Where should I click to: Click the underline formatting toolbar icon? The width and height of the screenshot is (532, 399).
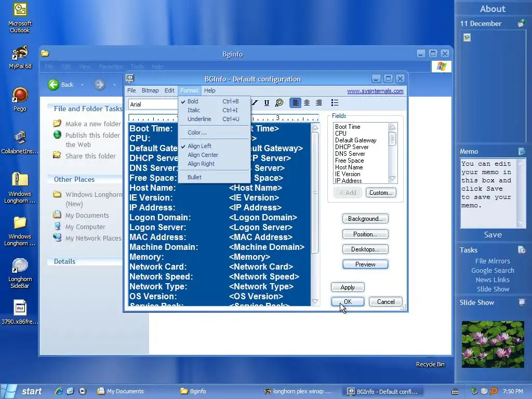[267, 103]
